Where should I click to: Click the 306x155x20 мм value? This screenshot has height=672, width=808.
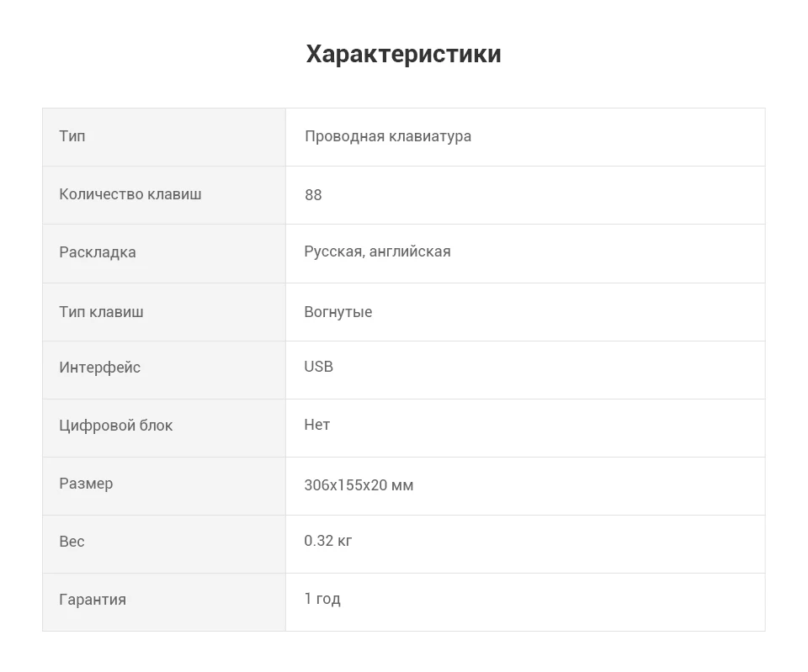click(x=359, y=485)
